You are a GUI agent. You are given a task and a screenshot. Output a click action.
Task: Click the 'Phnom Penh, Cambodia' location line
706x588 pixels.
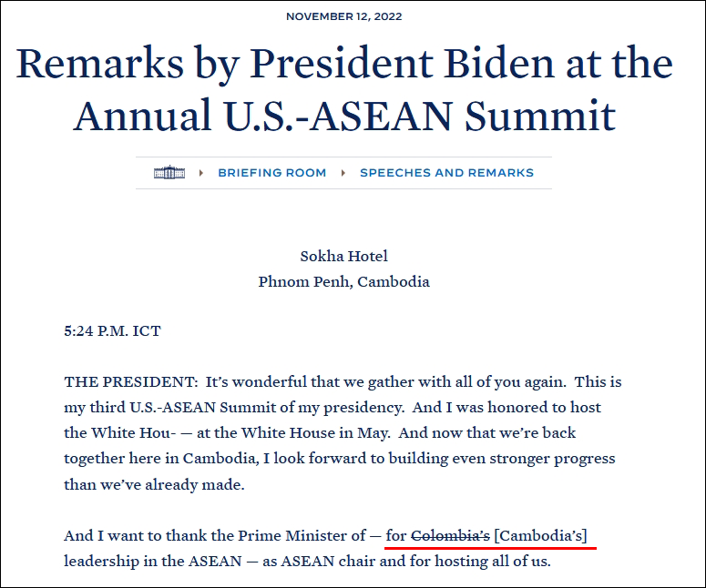pos(344,281)
